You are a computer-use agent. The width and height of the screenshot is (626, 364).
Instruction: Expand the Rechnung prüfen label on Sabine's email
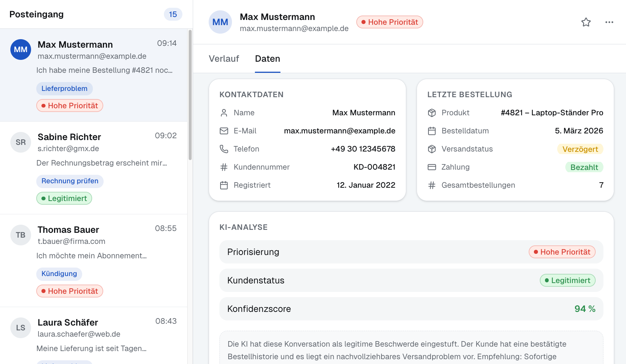point(70,181)
